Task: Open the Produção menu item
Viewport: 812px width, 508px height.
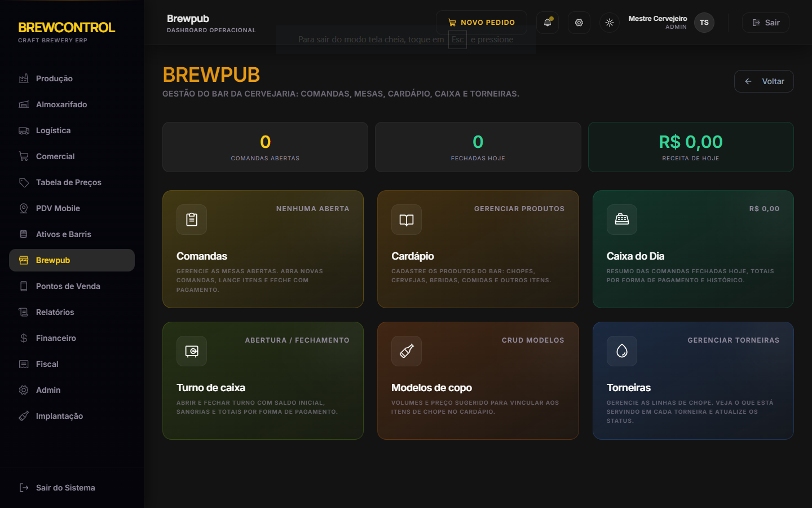Action: click(72, 78)
